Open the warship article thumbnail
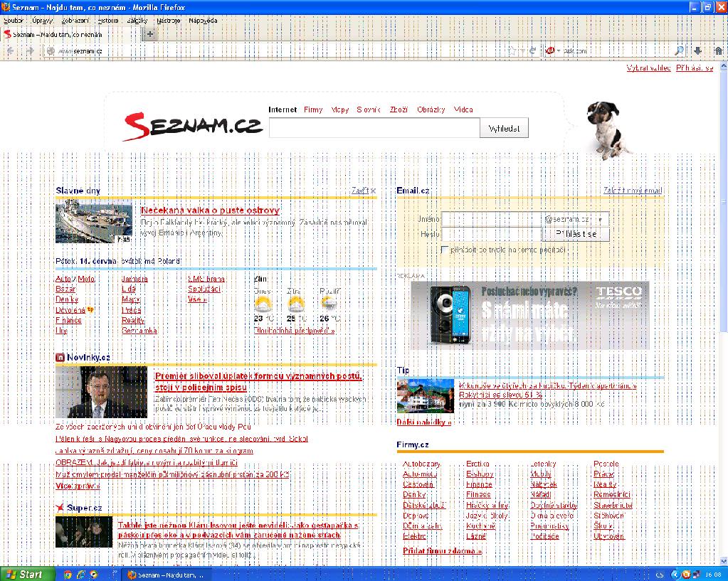This screenshot has width=728, height=581. 94,221
